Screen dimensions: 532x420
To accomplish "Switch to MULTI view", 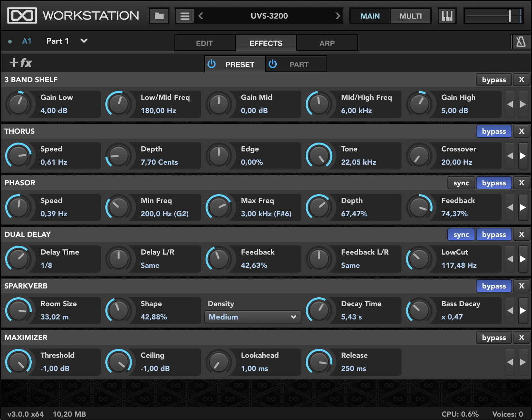I will point(410,16).
